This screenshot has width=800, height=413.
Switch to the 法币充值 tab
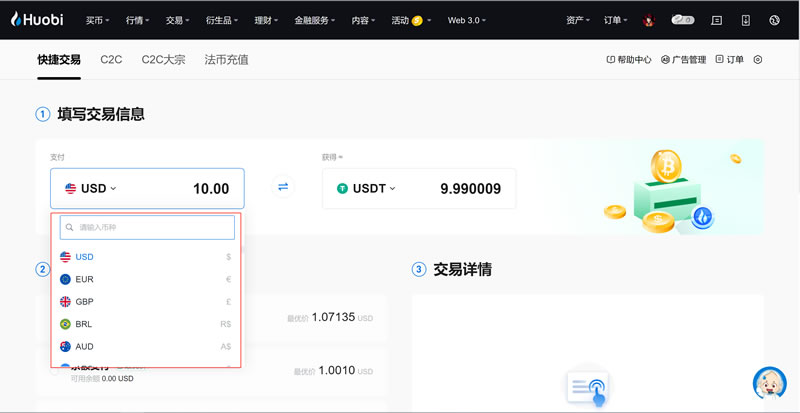click(226, 60)
